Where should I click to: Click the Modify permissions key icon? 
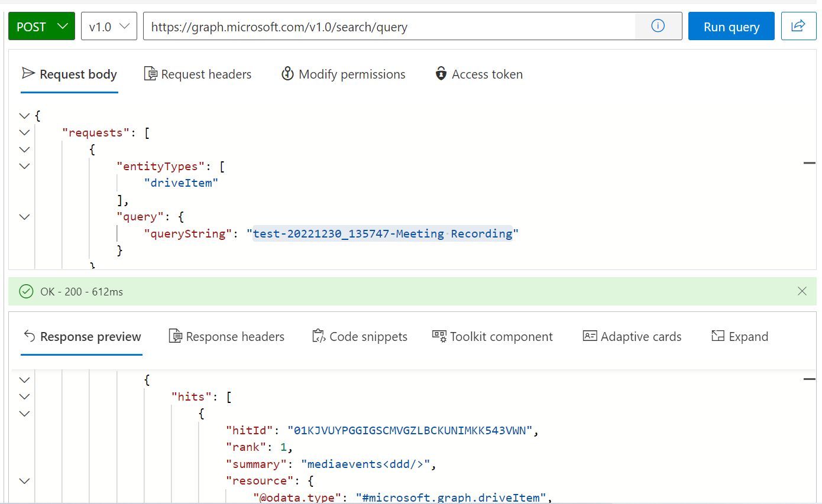point(287,74)
